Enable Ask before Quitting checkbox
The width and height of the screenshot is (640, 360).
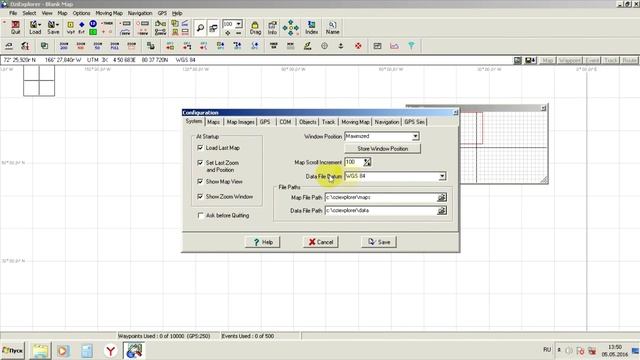tap(200, 215)
